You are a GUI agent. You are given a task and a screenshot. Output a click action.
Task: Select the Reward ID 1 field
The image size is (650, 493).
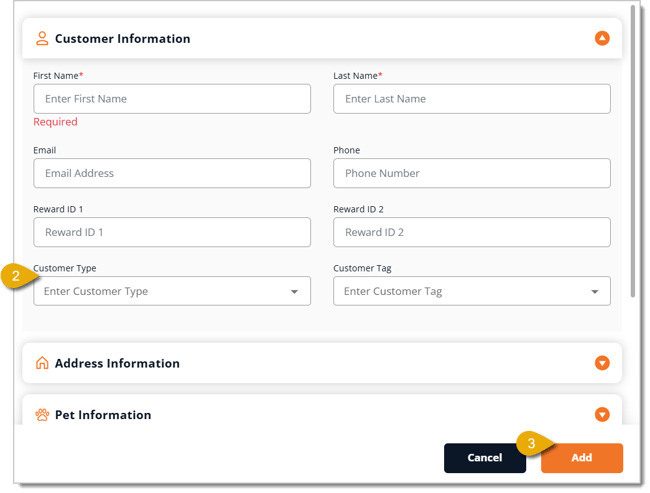coord(172,232)
